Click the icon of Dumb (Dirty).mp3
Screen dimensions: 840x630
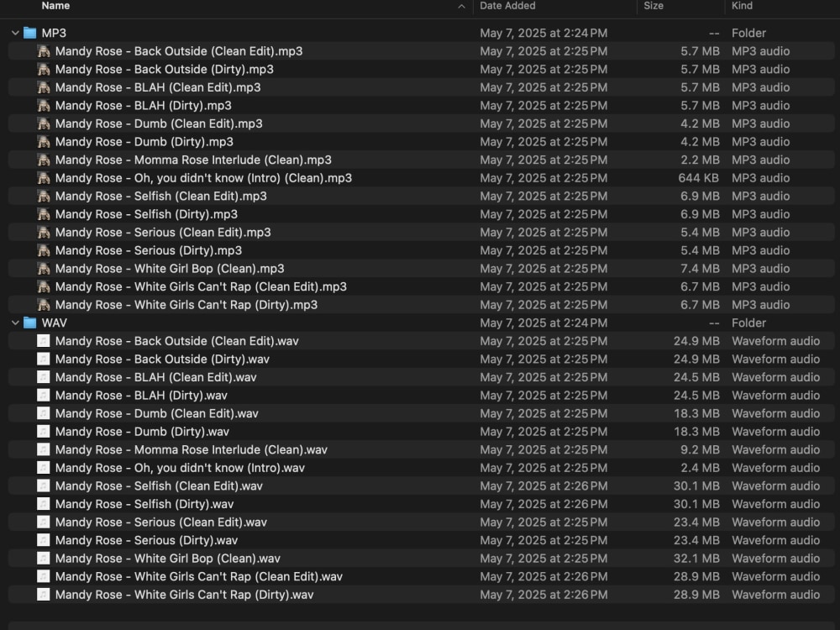(44, 142)
